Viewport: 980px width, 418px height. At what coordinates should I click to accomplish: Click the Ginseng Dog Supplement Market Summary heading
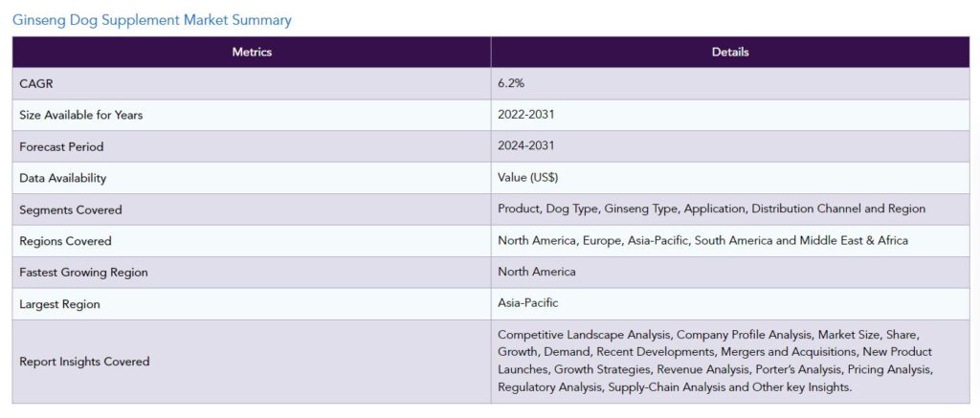(152, 20)
